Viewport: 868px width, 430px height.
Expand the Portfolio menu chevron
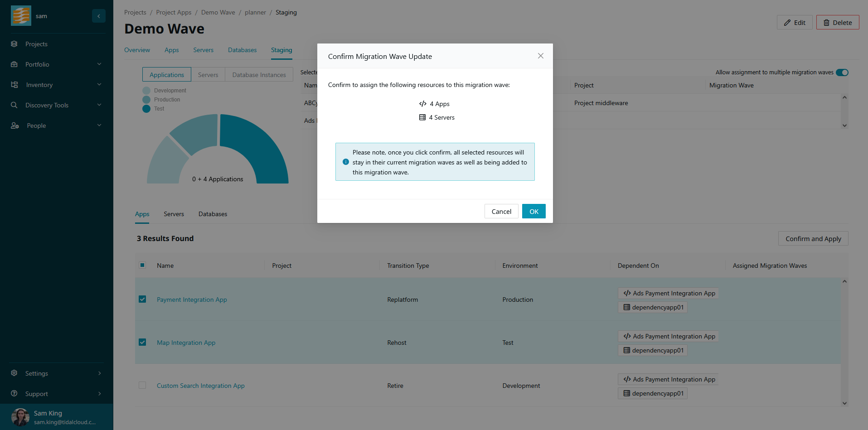coord(99,64)
